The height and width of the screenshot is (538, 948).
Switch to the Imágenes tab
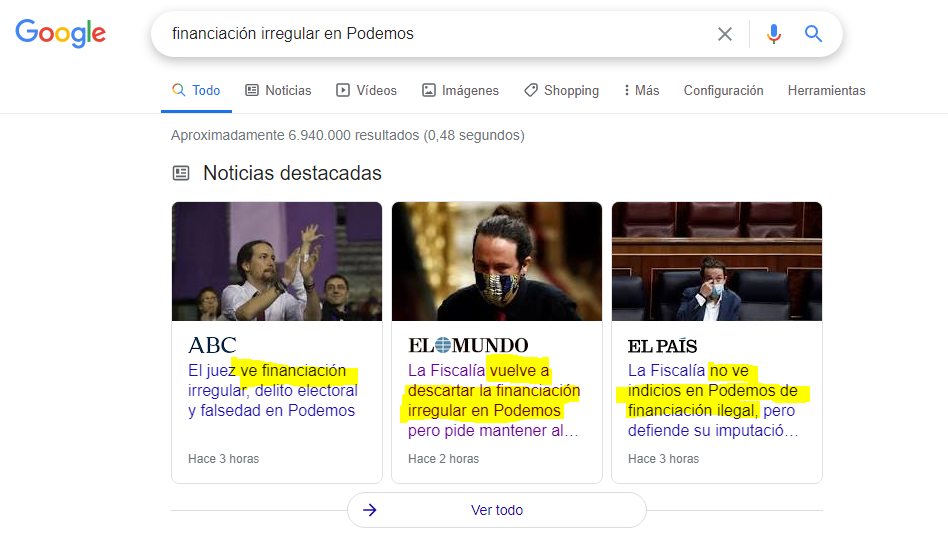tap(460, 91)
